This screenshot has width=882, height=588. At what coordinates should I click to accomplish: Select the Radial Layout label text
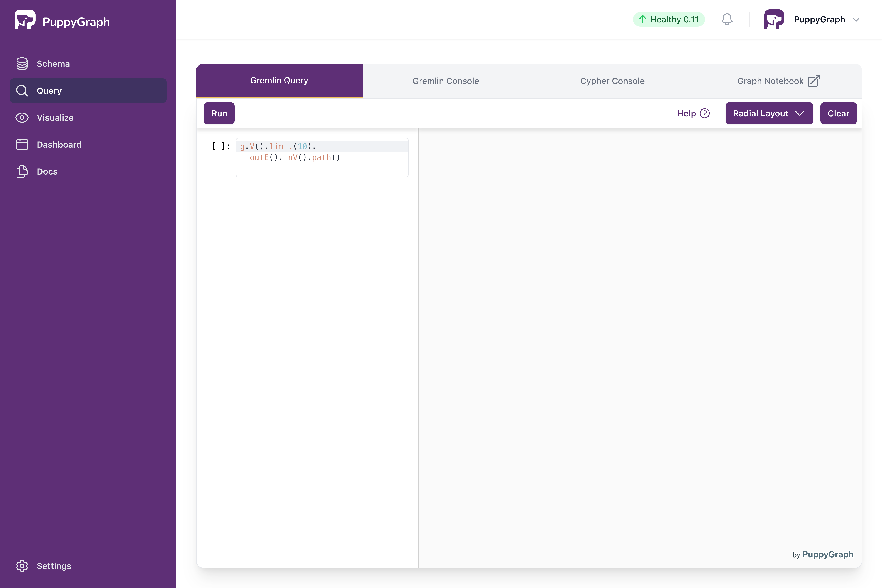pyautogui.click(x=761, y=113)
